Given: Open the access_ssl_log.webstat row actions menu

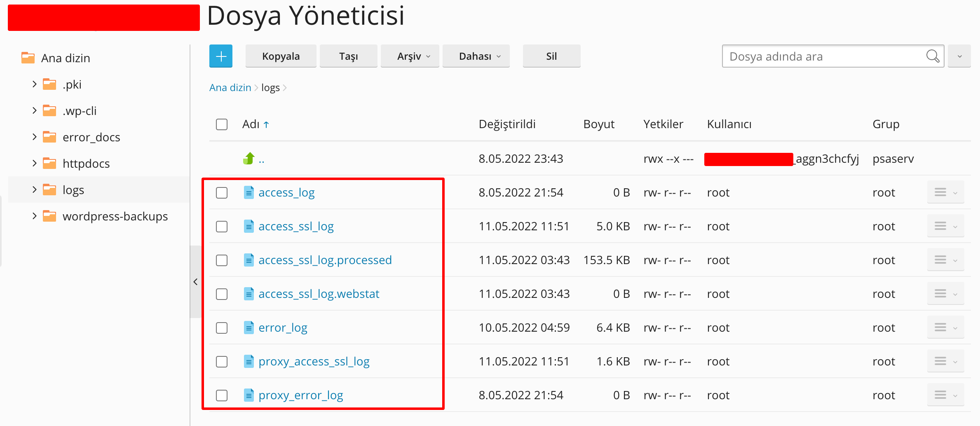Looking at the screenshot, I should tap(946, 294).
